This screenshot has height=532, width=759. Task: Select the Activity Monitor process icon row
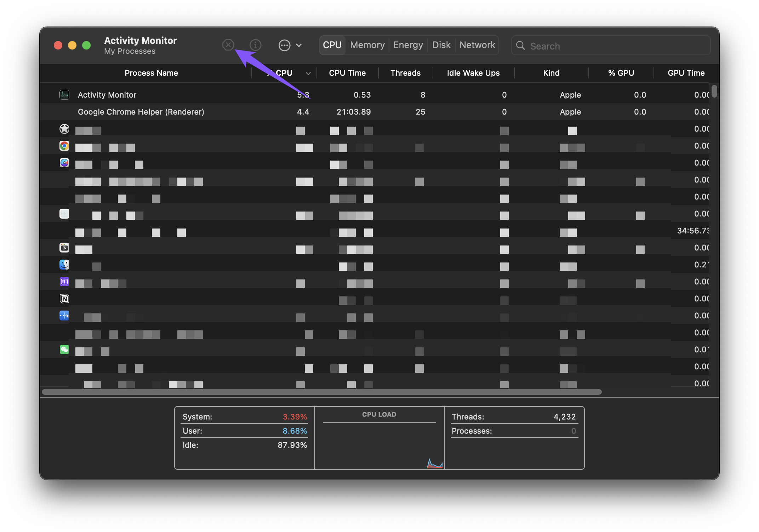pos(64,95)
